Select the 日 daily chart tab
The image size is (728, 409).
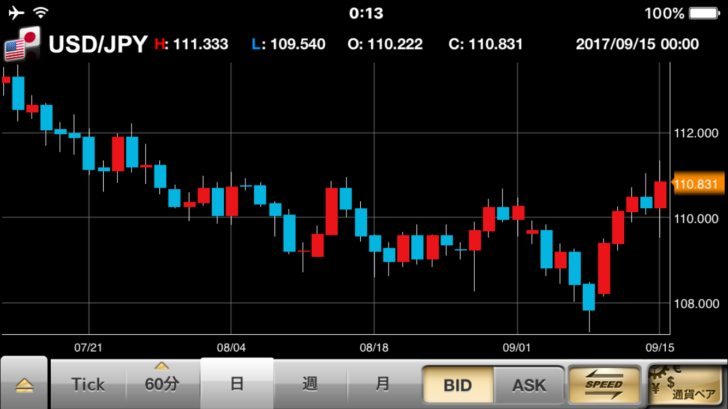click(x=237, y=384)
